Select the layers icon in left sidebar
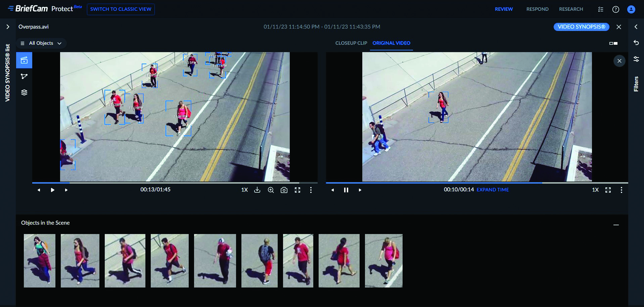This screenshot has width=644, height=307. [x=24, y=92]
